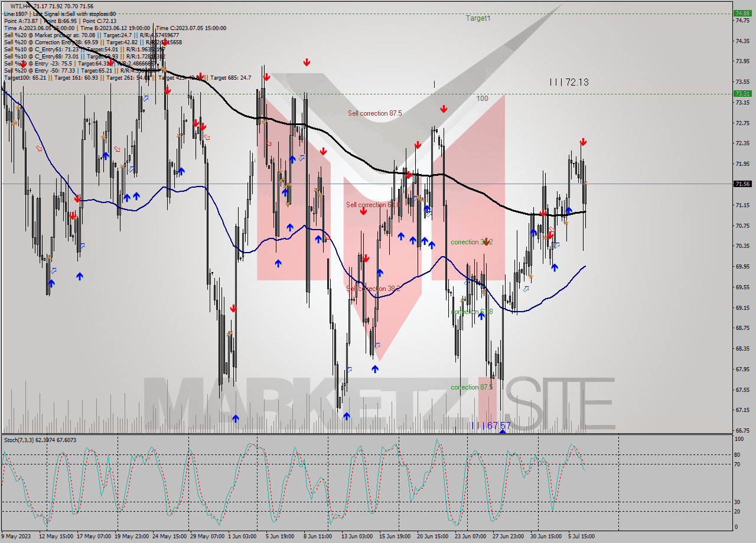Image resolution: width=756 pixels, height=543 pixels.
Task: Click the '29 May 07:00' date label
Action: click(208, 536)
